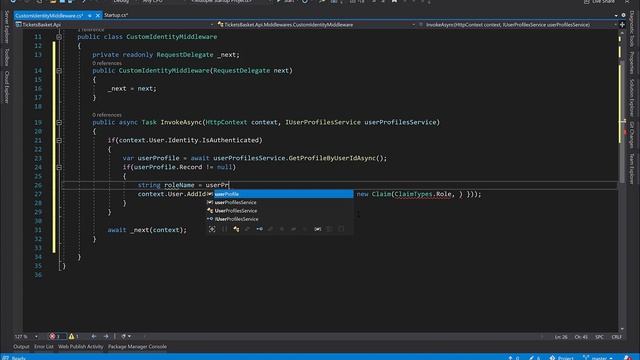Pin the CustomIdentityMiddleware.cs tab

pyautogui.click(x=89, y=16)
